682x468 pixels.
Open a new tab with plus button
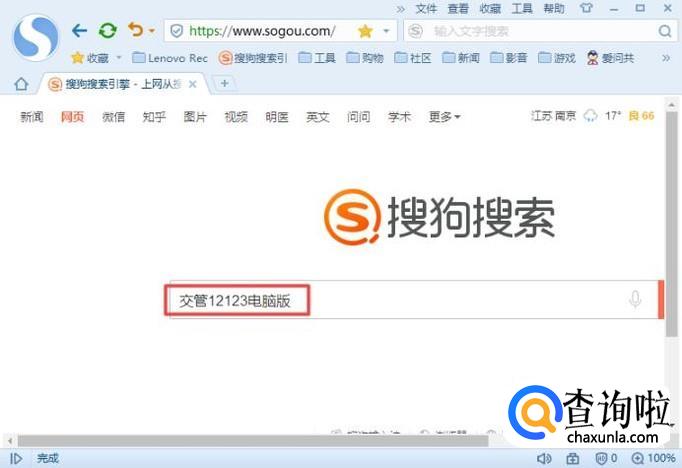click(x=224, y=83)
